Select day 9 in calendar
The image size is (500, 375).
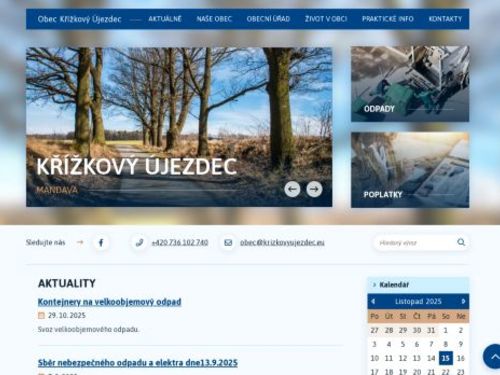coord(461,344)
